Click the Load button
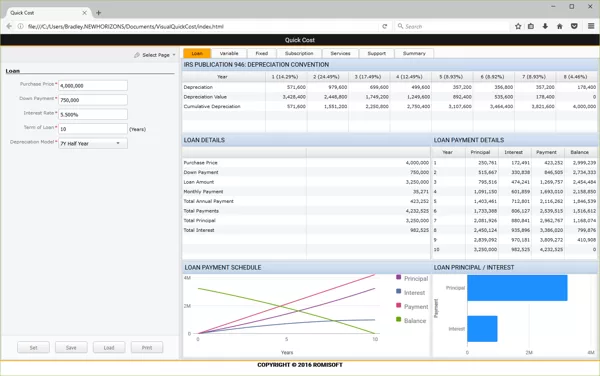 tap(109, 348)
